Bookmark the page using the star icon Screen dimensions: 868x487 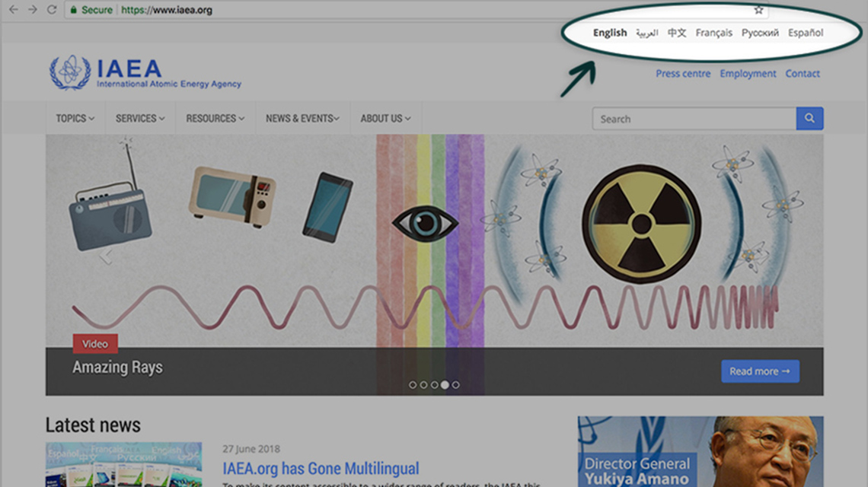758,10
